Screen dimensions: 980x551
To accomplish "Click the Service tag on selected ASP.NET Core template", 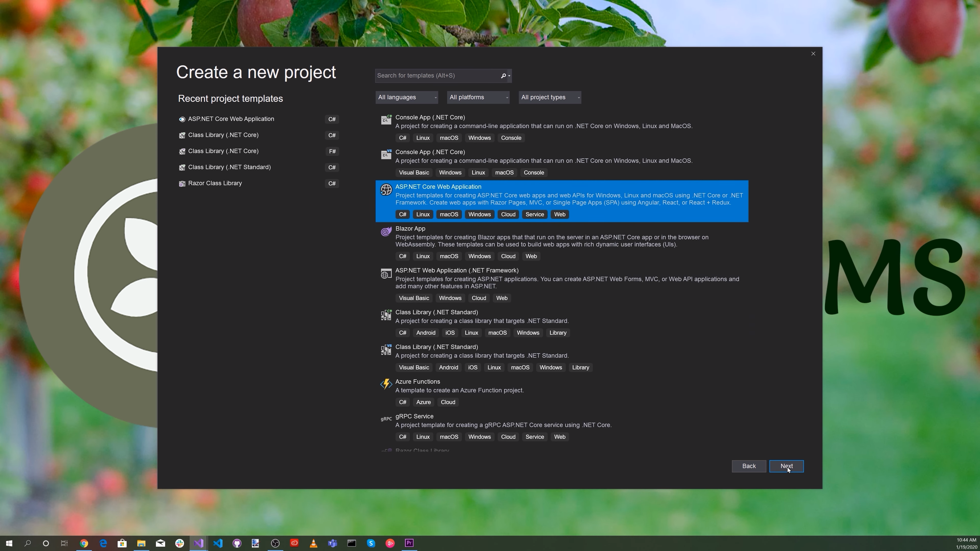I will (534, 215).
